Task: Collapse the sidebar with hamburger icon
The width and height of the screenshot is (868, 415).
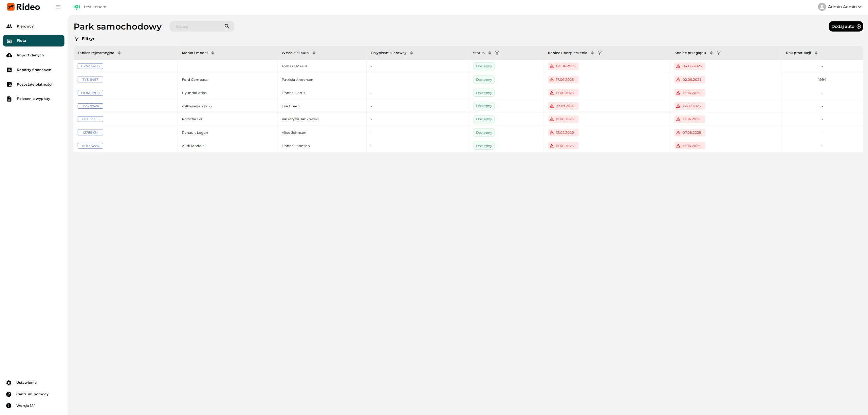Action: pyautogui.click(x=58, y=7)
